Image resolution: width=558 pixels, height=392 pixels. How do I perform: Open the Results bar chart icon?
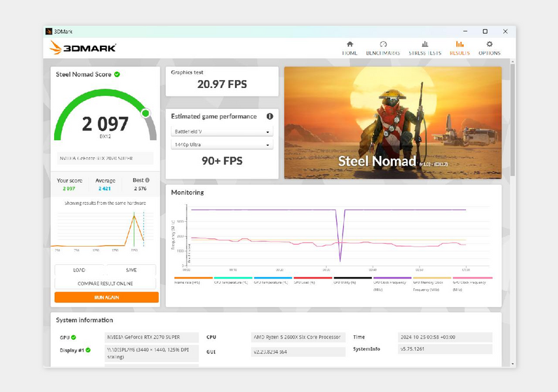click(x=460, y=44)
